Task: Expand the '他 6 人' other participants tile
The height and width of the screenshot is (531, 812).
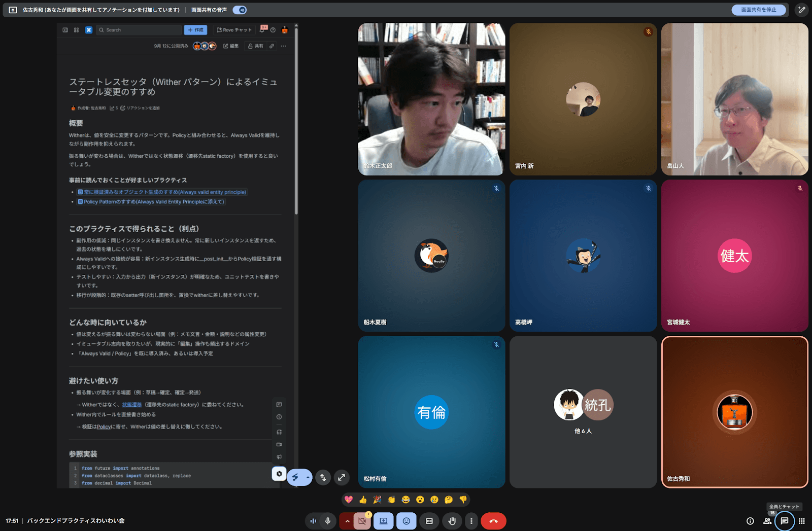Action: (583, 412)
